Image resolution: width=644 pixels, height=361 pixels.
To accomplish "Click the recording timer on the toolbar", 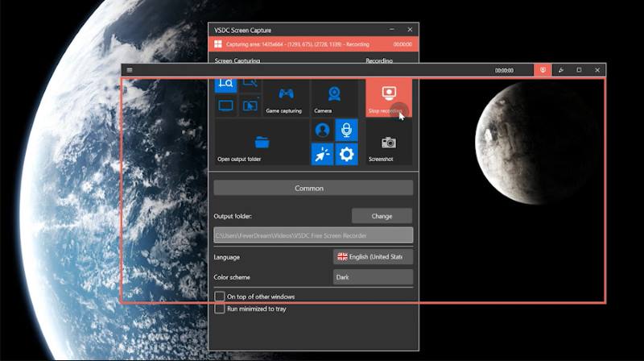I will tap(504, 70).
